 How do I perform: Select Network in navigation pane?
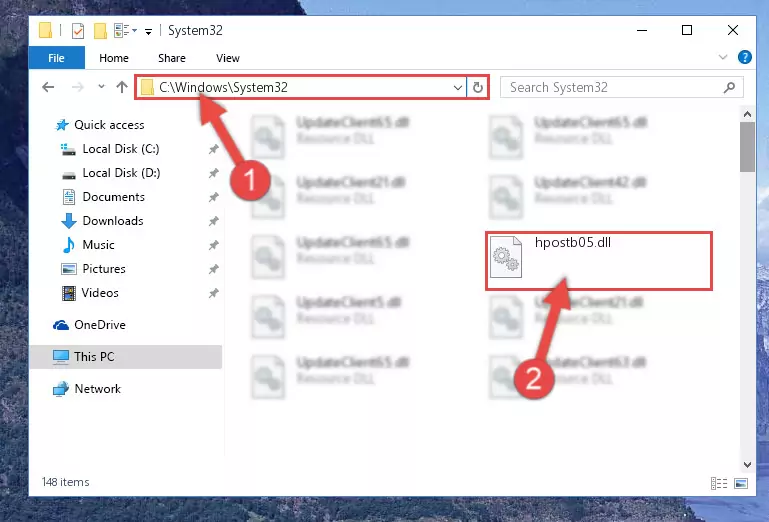pos(97,389)
